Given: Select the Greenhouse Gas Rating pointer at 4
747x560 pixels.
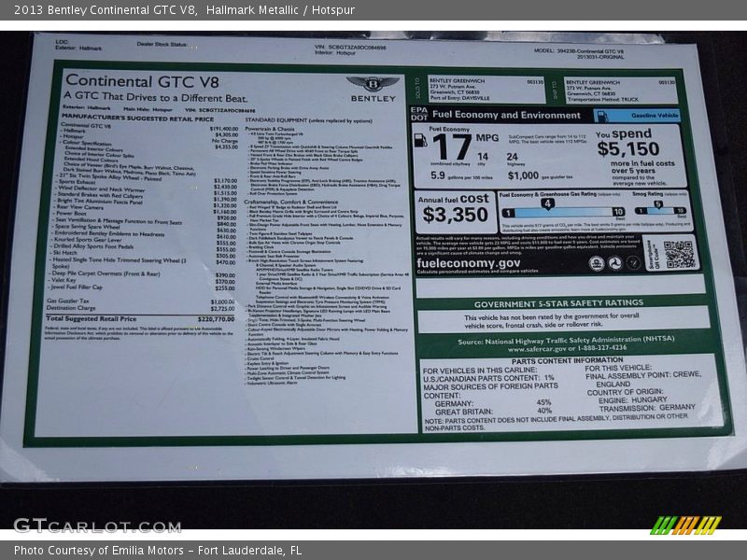Looking at the screenshot, I should pos(547,203).
